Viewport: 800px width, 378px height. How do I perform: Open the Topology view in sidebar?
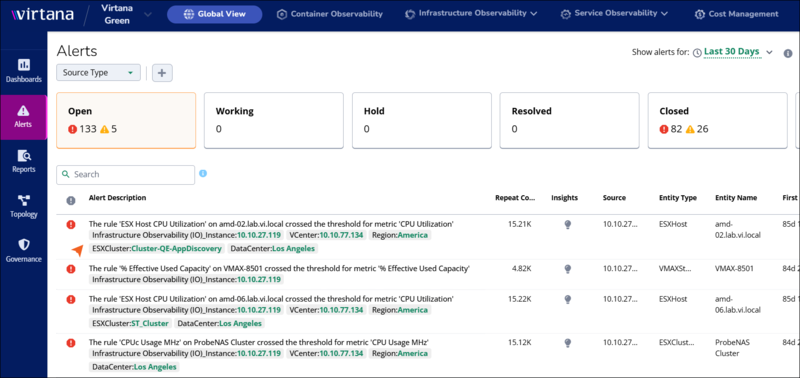(x=23, y=206)
